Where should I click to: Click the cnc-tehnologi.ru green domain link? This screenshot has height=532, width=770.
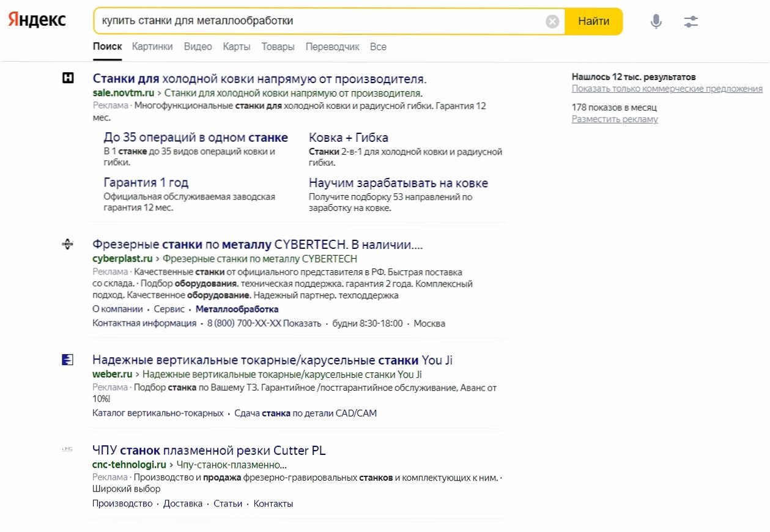click(129, 465)
